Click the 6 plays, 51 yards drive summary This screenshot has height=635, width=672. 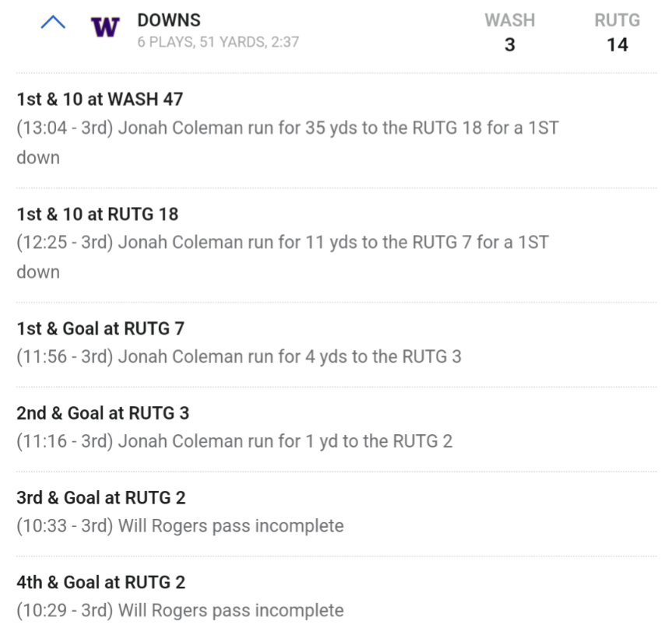pyautogui.click(x=218, y=42)
